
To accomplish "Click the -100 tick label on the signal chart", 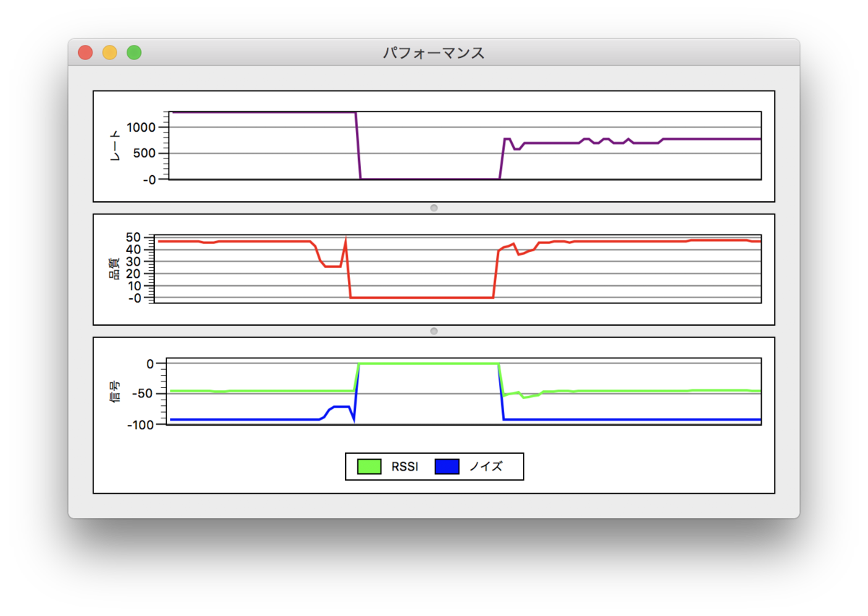I will point(140,425).
